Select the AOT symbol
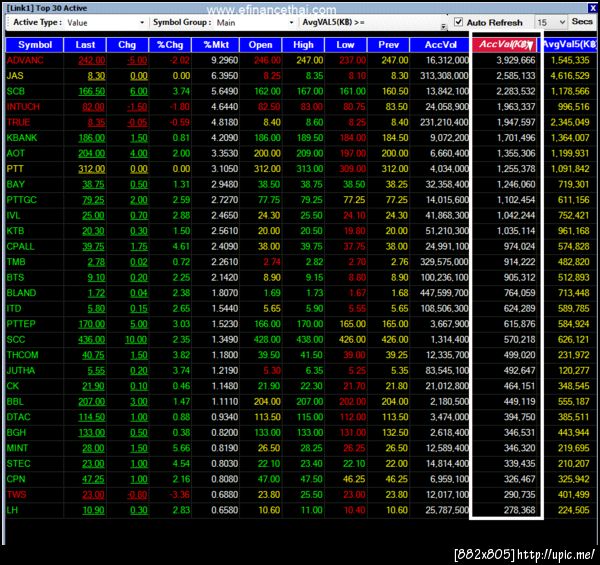 tap(16, 153)
